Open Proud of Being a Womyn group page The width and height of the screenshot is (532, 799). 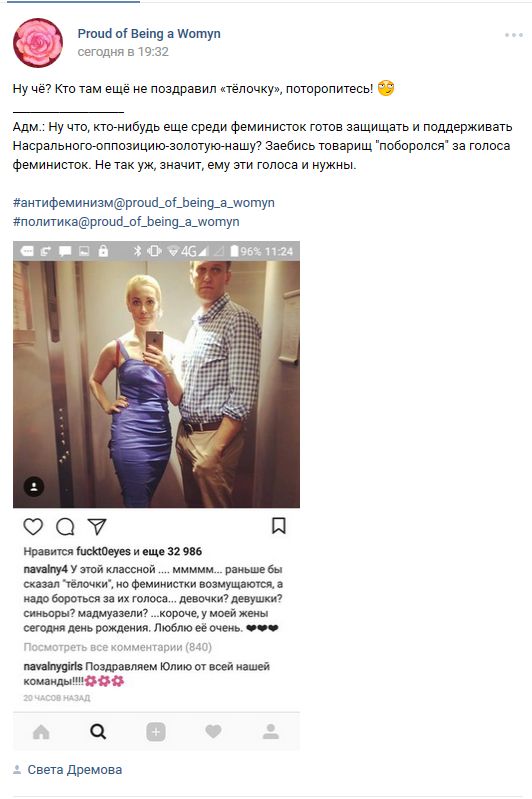pos(149,34)
